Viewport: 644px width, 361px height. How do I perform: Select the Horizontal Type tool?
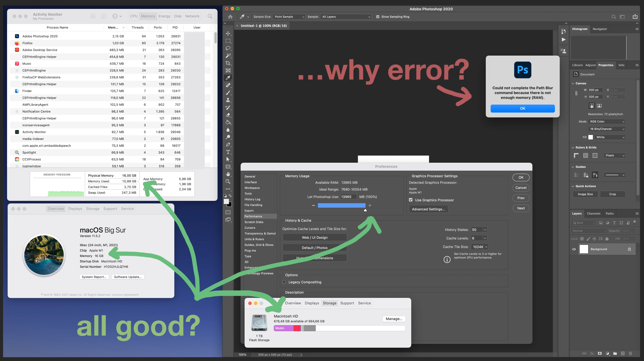coord(228,152)
